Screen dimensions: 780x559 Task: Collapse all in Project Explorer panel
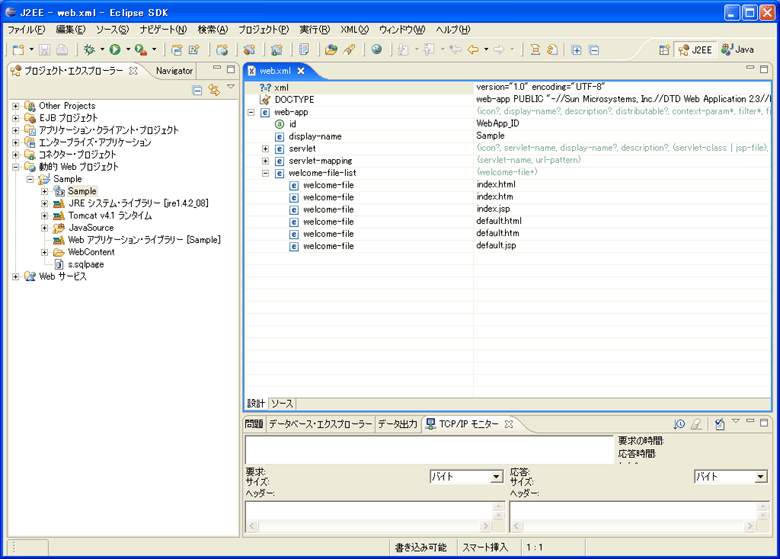(197, 90)
